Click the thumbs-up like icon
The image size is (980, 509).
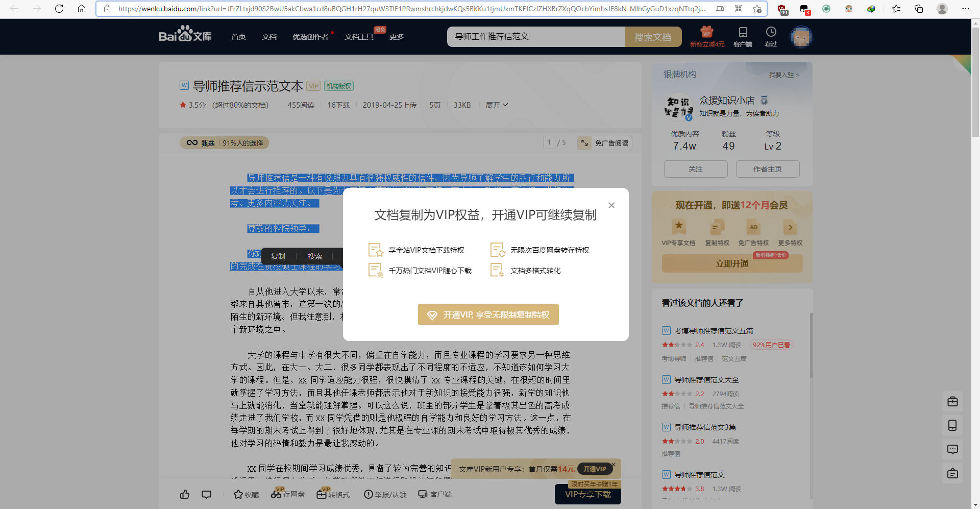(x=185, y=494)
